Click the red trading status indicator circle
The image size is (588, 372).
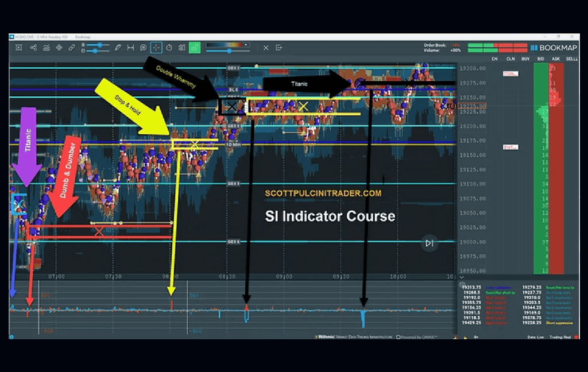577,337
